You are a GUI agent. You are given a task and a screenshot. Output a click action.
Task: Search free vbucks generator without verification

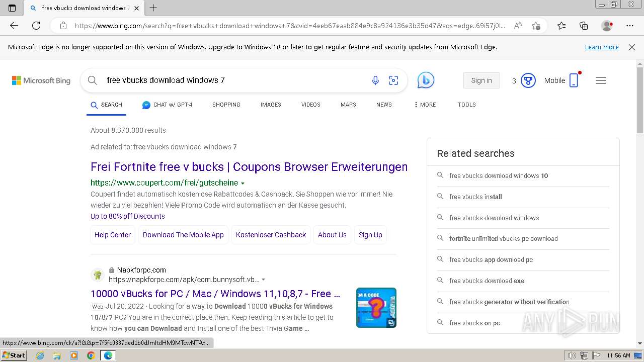509,302
